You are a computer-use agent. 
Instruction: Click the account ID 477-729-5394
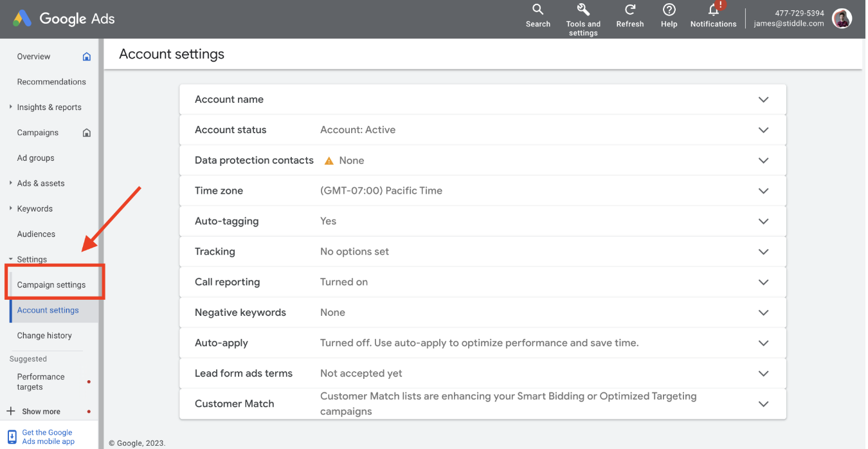(x=799, y=13)
